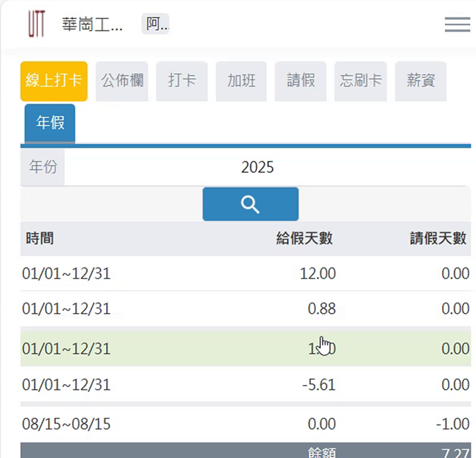Click the 阿.. user badge
Viewport: 476px width, 458px height.
[155, 24]
